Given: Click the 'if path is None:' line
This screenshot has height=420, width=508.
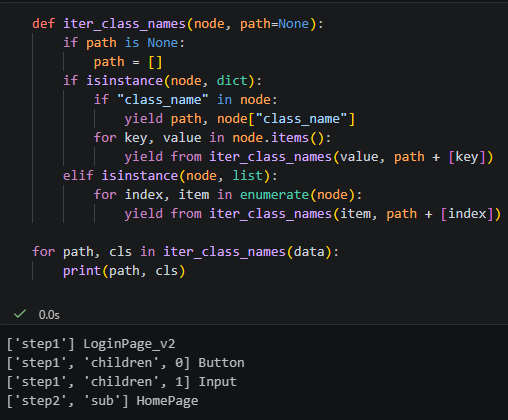Looking at the screenshot, I should pyautogui.click(x=124, y=43).
